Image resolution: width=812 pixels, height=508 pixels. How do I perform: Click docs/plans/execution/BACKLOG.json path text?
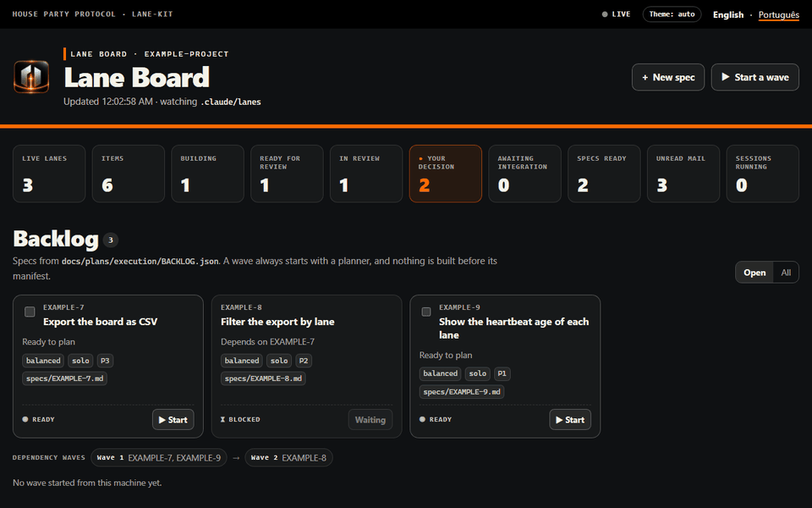[140, 262]
